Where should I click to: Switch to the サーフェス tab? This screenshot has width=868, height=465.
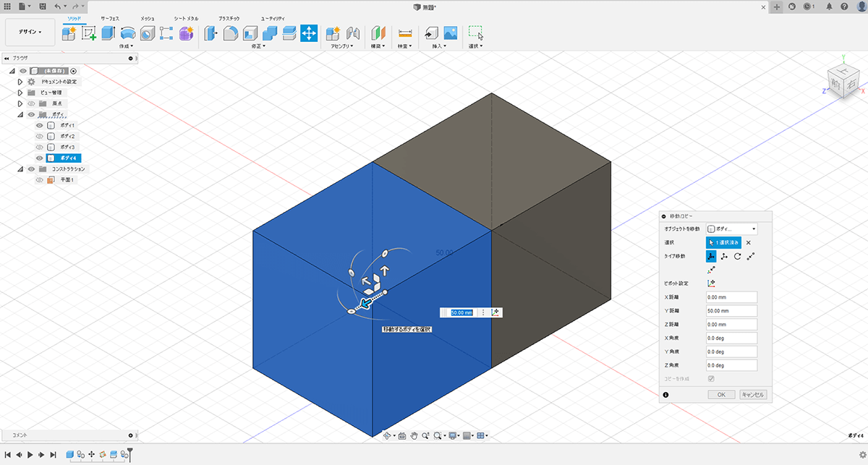pyautogui.click(x=111, y=17)
